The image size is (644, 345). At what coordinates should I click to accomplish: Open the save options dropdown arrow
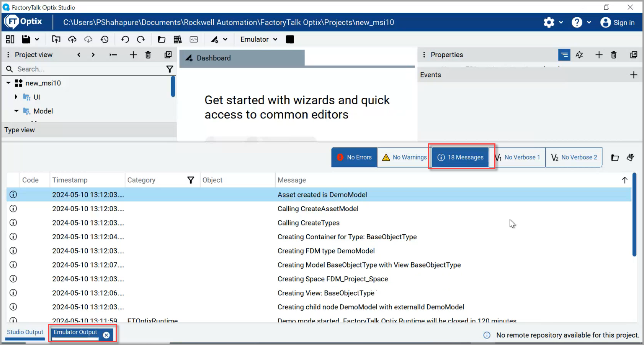pos(37,39)
